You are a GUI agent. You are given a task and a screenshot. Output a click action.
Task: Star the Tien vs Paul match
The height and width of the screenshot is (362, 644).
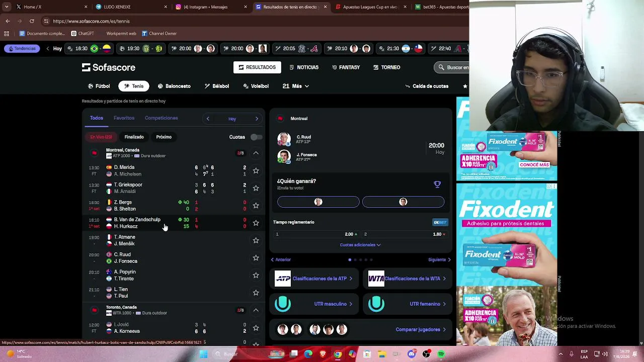pos(256,293)
